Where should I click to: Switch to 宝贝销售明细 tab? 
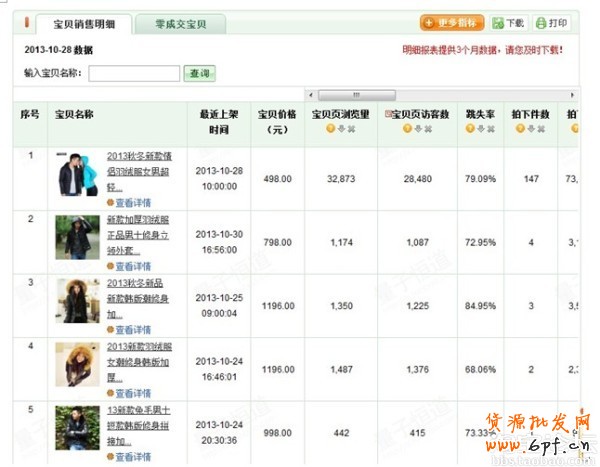83,23
